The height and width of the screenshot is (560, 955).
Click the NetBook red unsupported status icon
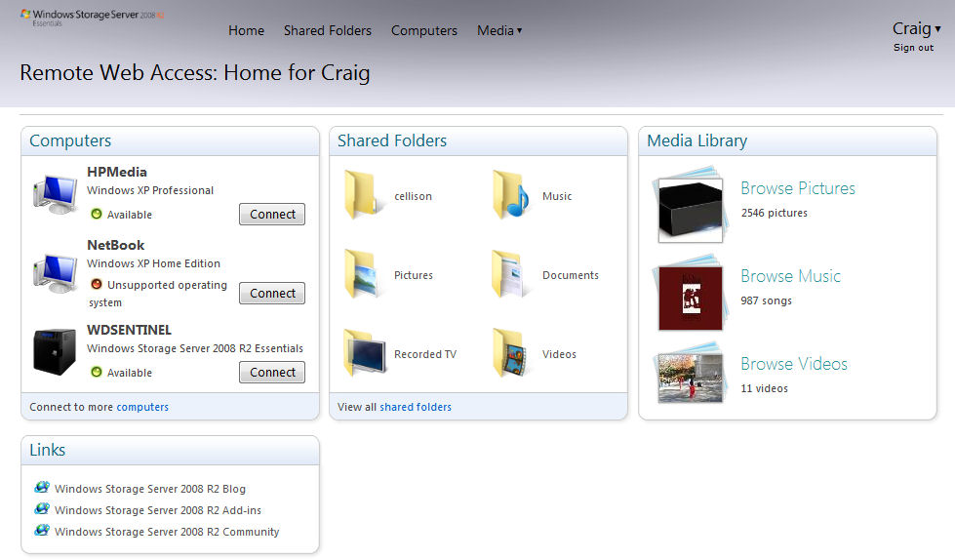pyautogui.click(x=97, y=284)
